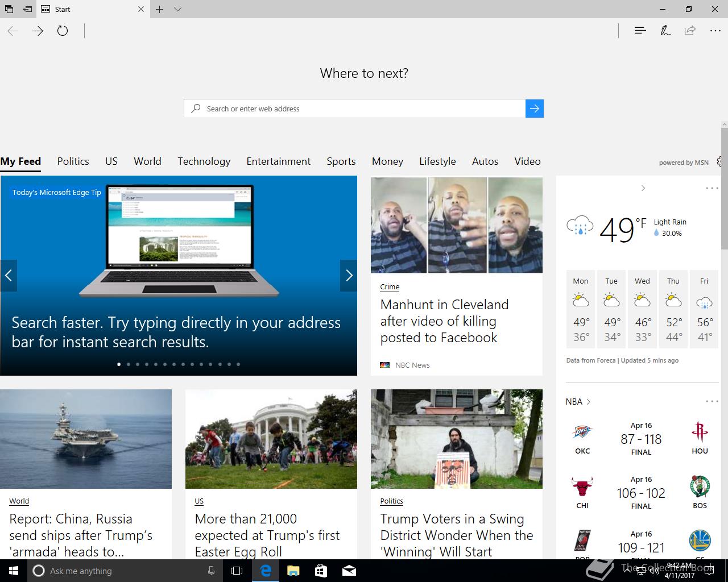Open the Windows Start menu

coord(14,571)
